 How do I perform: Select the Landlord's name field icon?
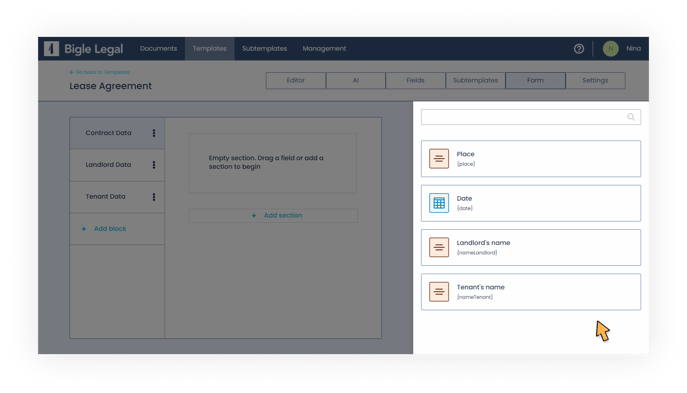click(439, 248)
